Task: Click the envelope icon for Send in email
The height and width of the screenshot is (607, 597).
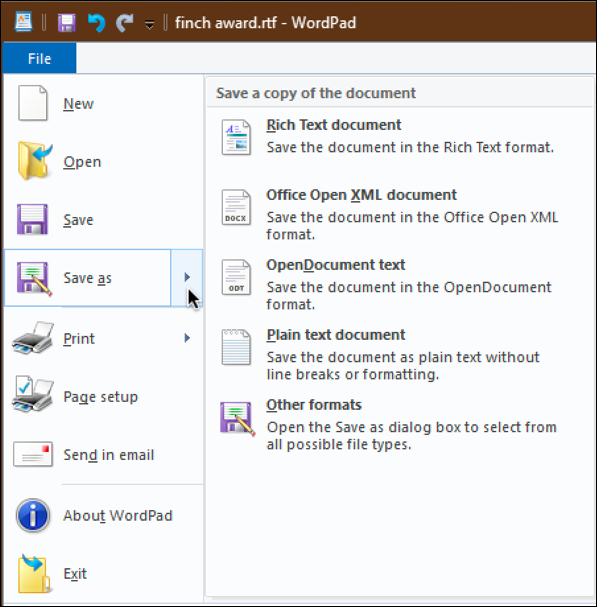Action: click(x=33, y=454)
